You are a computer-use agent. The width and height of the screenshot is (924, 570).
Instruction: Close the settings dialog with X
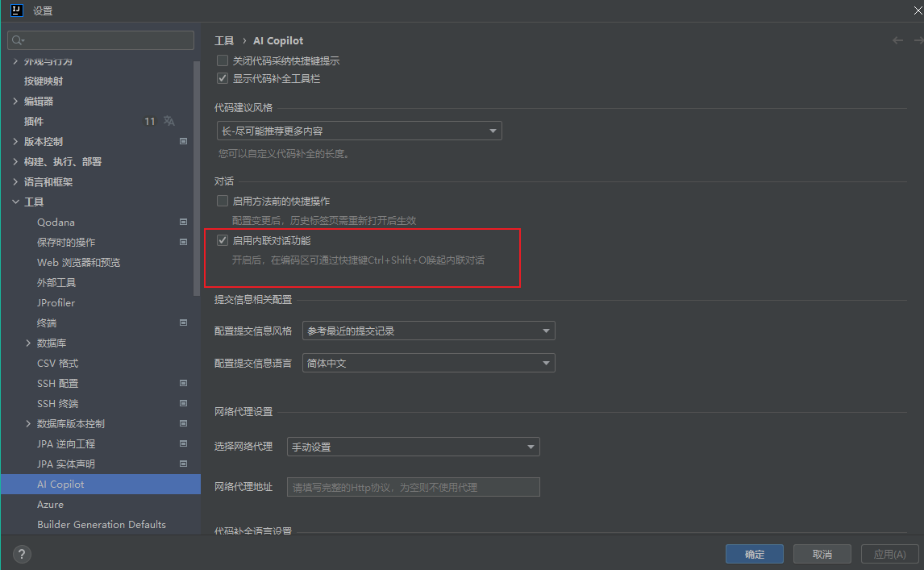coord(918,10)
